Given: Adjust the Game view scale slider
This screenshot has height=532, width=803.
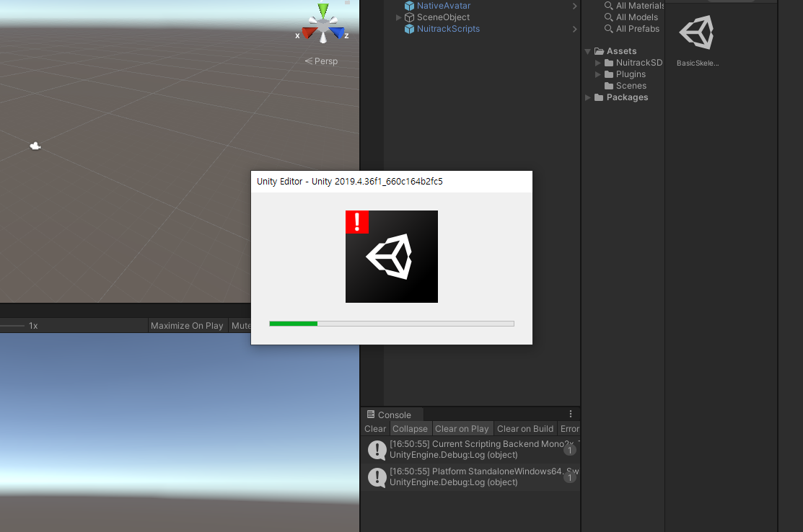Looking at the screenshot, I should [x=12, y=326].
